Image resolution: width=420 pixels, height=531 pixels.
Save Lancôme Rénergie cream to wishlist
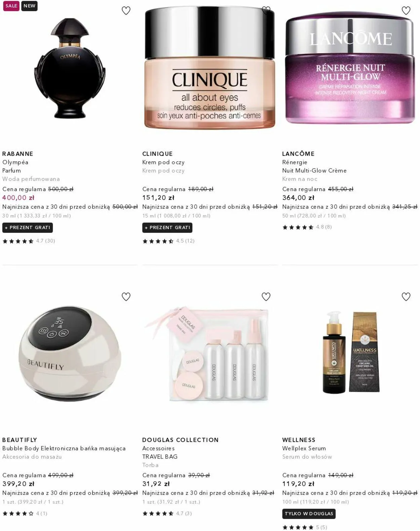pyautogui.click(x=406, y=11)
